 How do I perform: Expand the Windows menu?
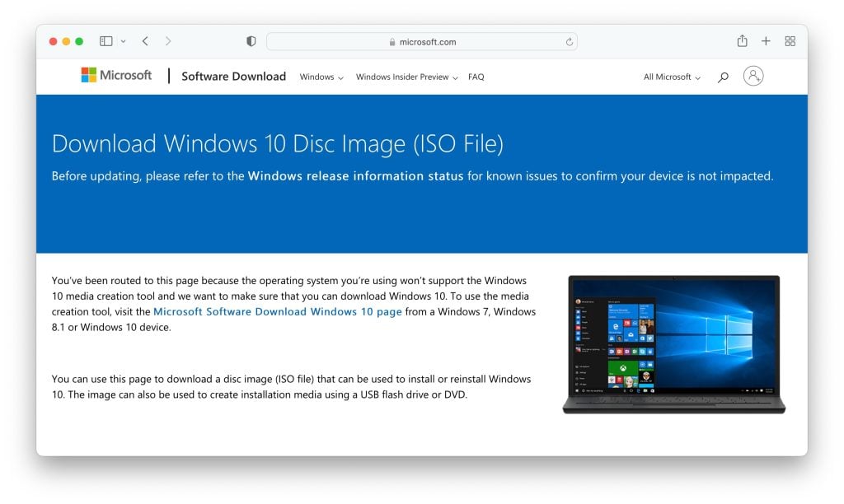click(321, 77)
